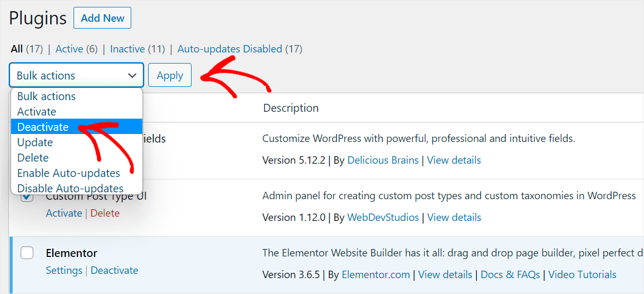Click 'The Elementor Website Builder has it all' text

pos(453,253)
